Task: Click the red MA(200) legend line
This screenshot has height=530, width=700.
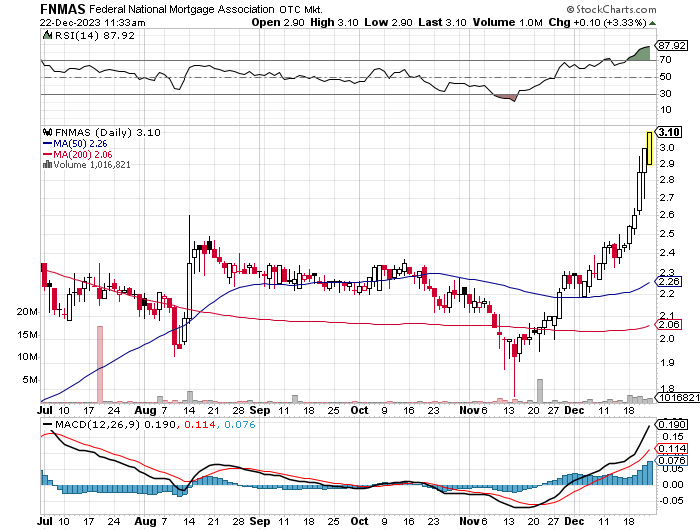Action: point(48,154)
